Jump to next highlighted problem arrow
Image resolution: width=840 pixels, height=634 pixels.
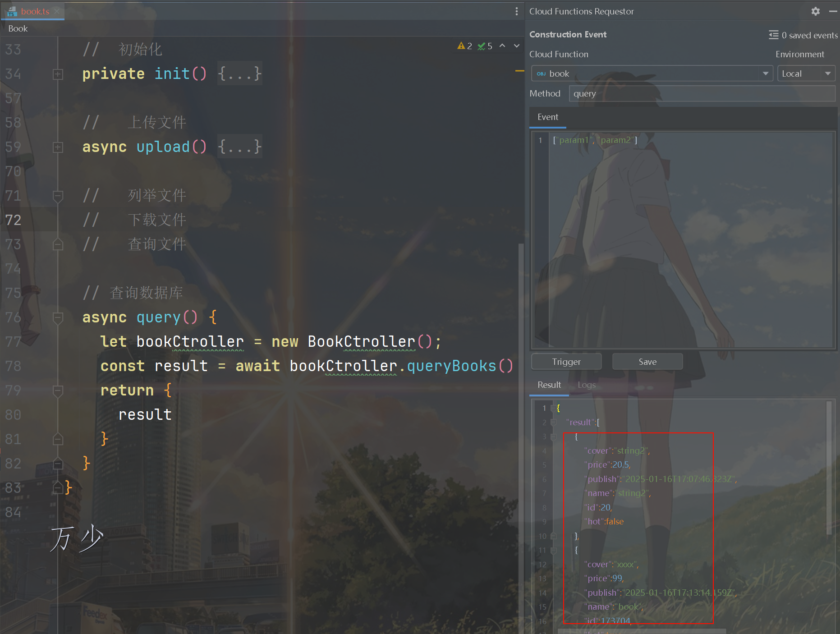[x=517, y=46]
